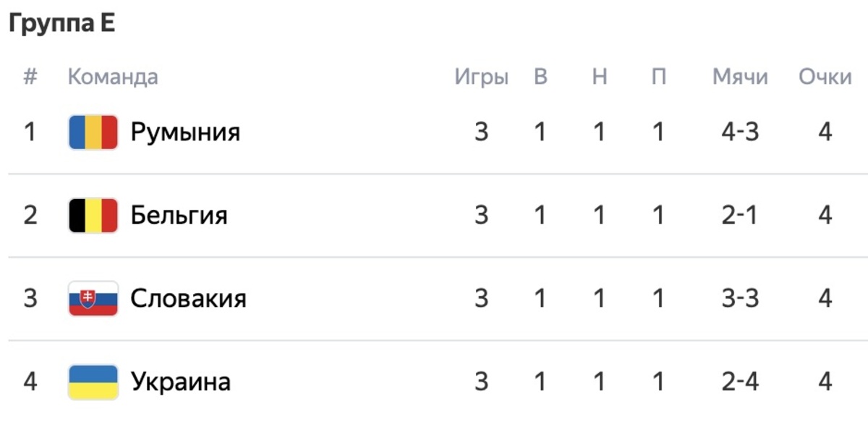This screenshot has width=868, height=433.
Task: Click Romania's 4-3 goals score
Action: (x=740, y=133)
